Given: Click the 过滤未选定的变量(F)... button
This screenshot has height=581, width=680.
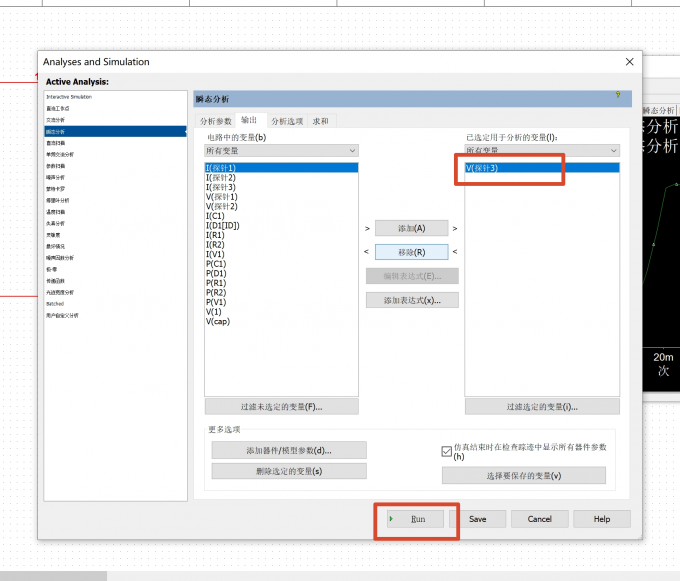Looking at the screenshot, I should tap(281, 407).
